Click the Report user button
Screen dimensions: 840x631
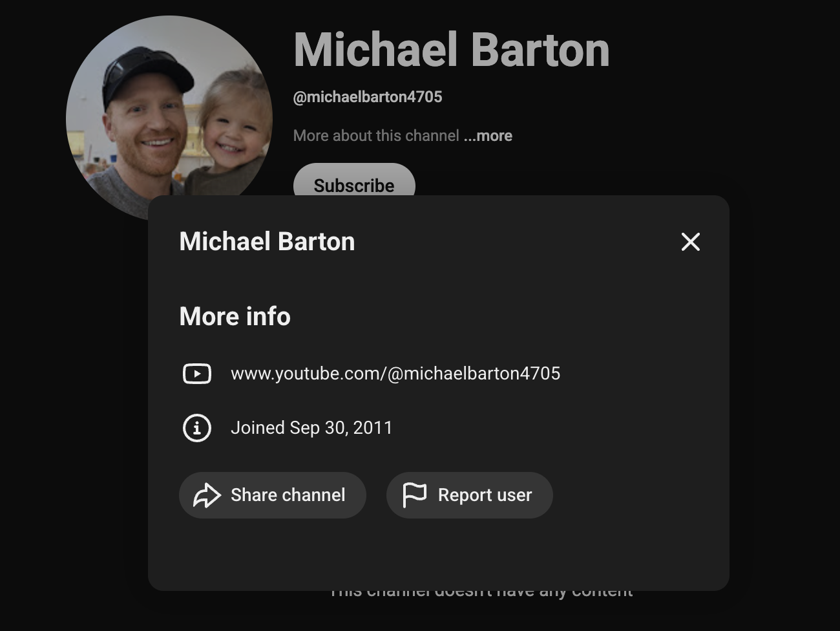[470, 495]
